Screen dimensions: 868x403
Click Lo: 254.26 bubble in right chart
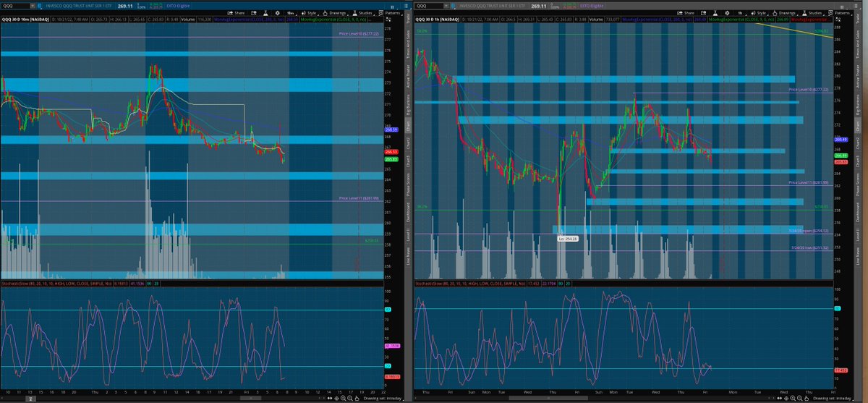tap(566, 238)
